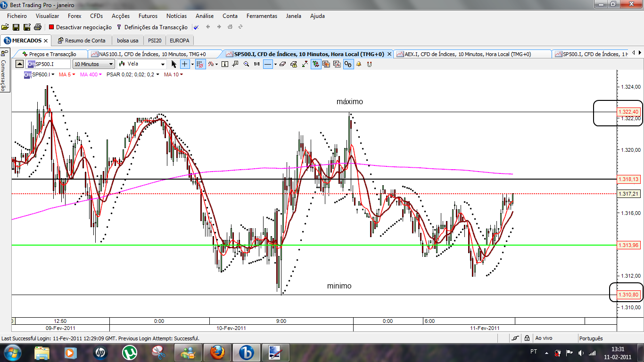Select the arrow pointer tool
Screen dimensions: 644x362
pos(174,64)
